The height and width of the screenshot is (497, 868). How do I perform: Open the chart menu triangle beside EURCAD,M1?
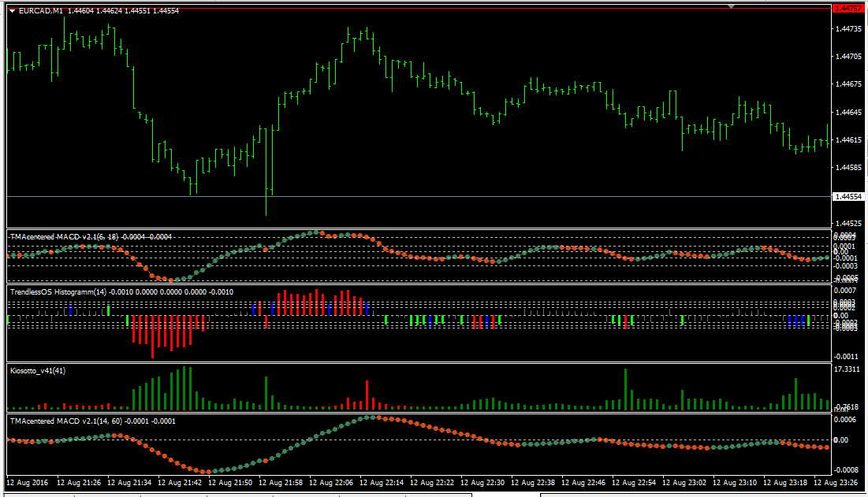[x=12, y=11]
